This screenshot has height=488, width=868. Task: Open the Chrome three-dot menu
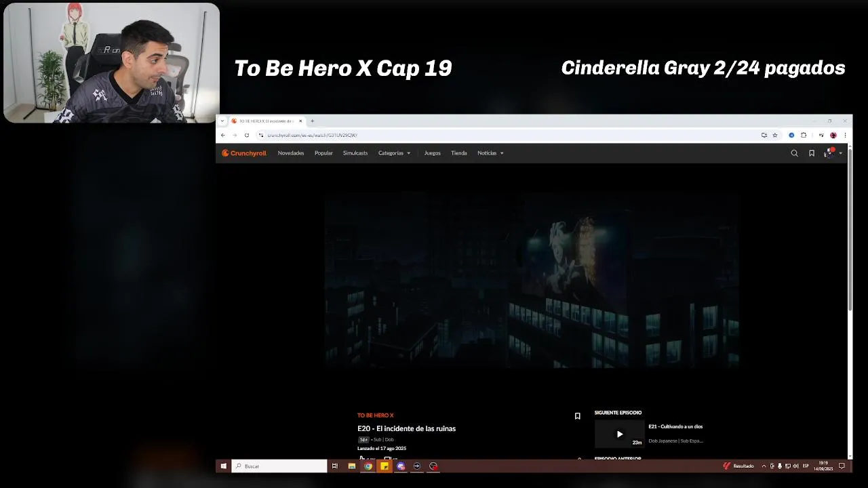845,135
